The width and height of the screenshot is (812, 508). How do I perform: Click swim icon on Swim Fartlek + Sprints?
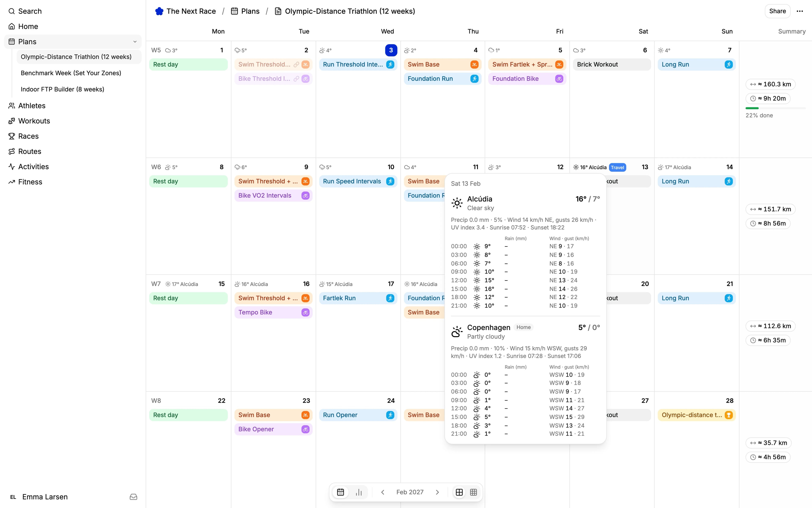559,65
